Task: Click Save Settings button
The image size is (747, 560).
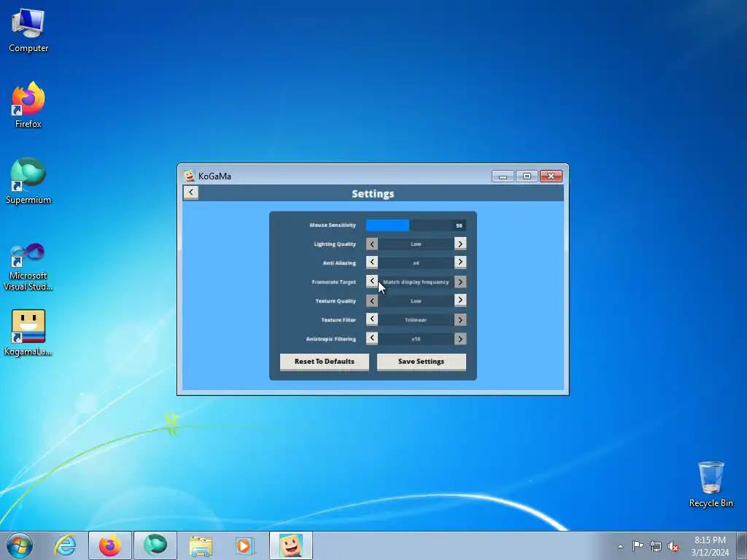Action: tap(421, 362)
